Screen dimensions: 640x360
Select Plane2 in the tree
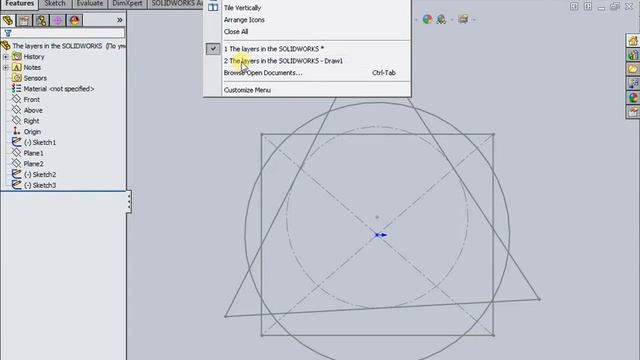pos(33,164)
